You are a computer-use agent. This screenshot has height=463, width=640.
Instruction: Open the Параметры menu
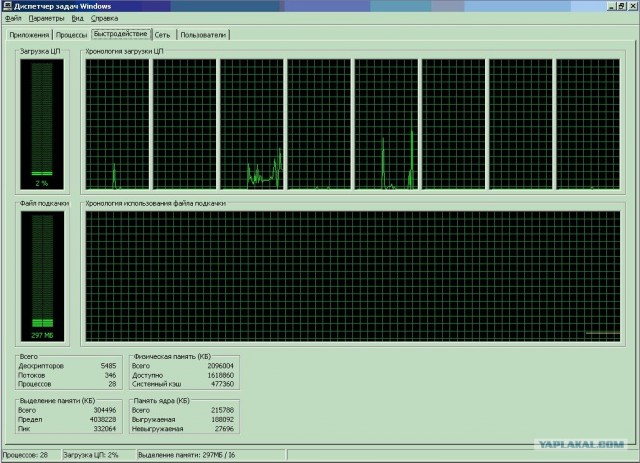[47, 18]
